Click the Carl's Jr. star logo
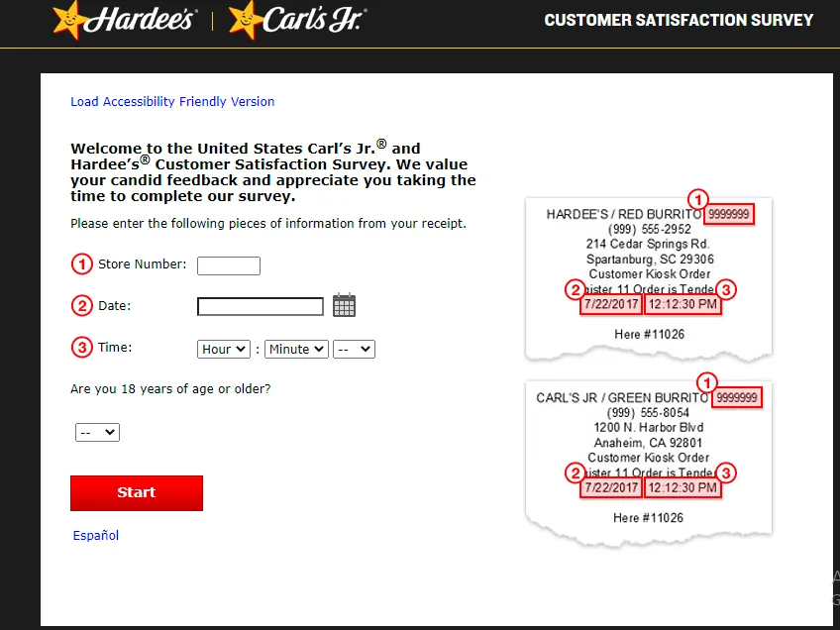Image resolution: width=840 pixels, height=630 pixels. coord(244,19)
